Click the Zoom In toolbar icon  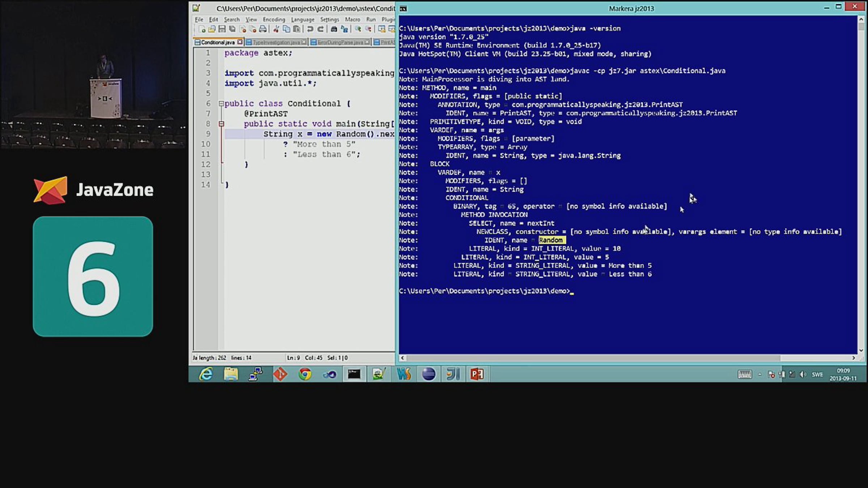pos(358,29)
